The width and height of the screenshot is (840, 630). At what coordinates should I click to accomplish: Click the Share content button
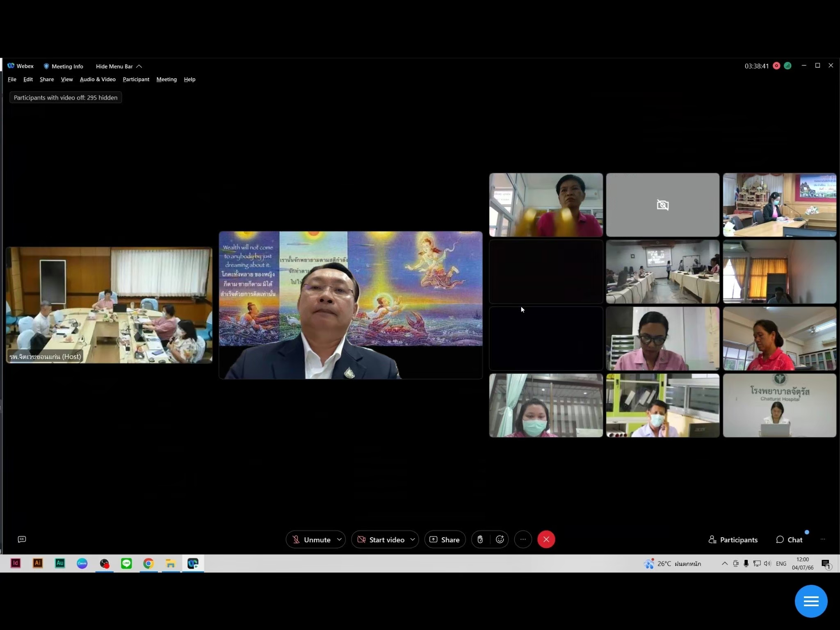pyautogui.click(x=445, y=539)
